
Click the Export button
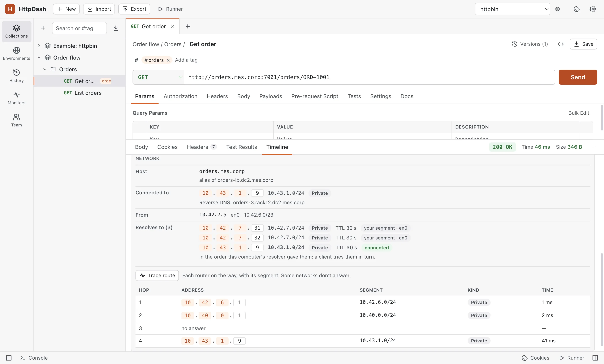click(x=134, y=9)
